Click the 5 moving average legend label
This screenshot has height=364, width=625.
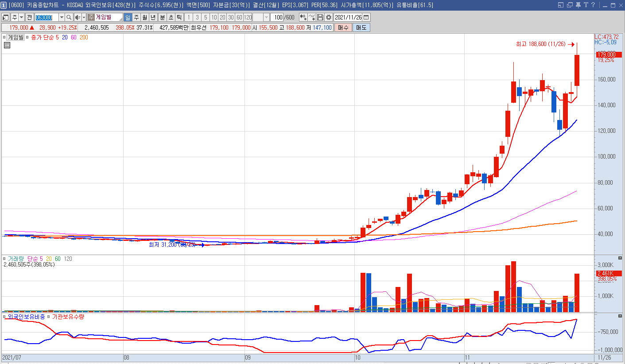tap(57, 38)
